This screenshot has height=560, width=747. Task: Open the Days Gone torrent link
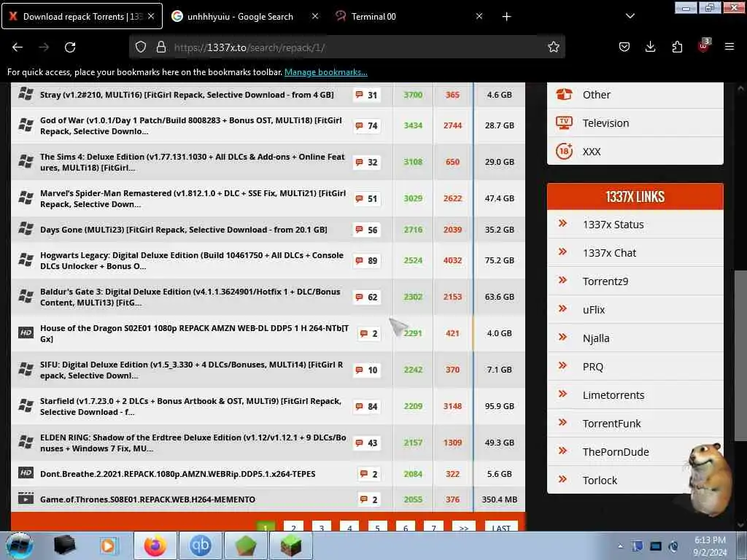point(183,230)
